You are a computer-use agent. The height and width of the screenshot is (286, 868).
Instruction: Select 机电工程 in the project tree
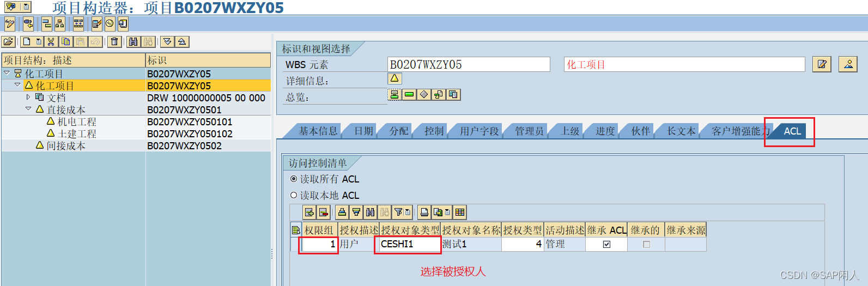(x=77, y=121)
